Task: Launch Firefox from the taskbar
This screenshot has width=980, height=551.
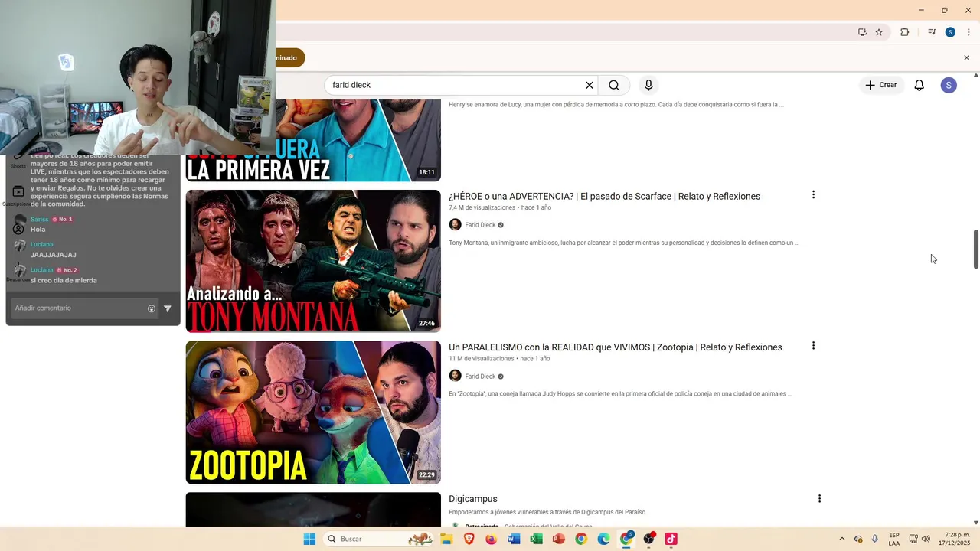Action: (x=491, y=539)
